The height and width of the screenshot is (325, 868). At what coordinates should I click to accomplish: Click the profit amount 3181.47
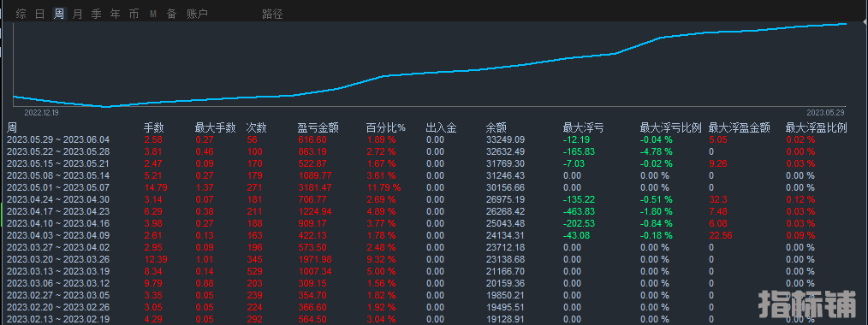pyautogui.click(x=314, y=187)
